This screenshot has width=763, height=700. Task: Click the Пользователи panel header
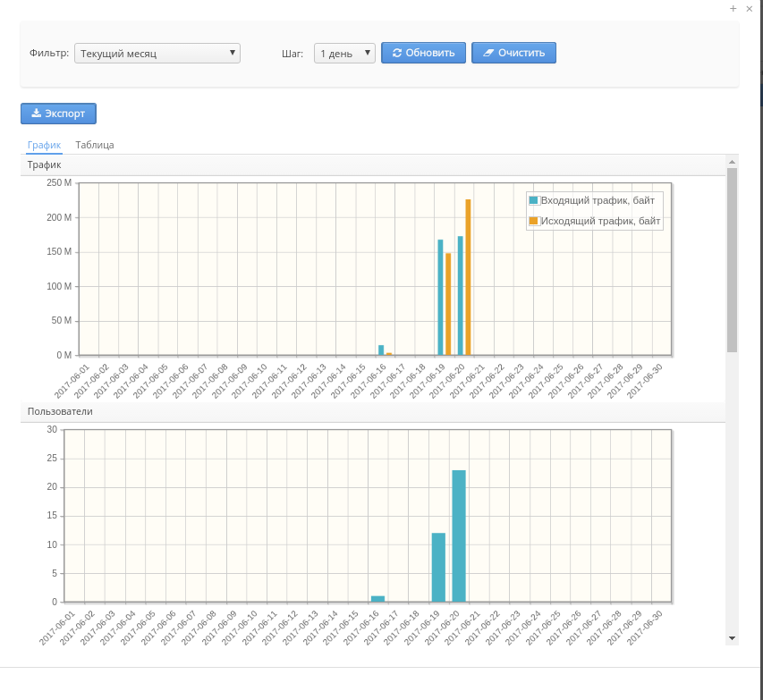(x=60, y=411)
